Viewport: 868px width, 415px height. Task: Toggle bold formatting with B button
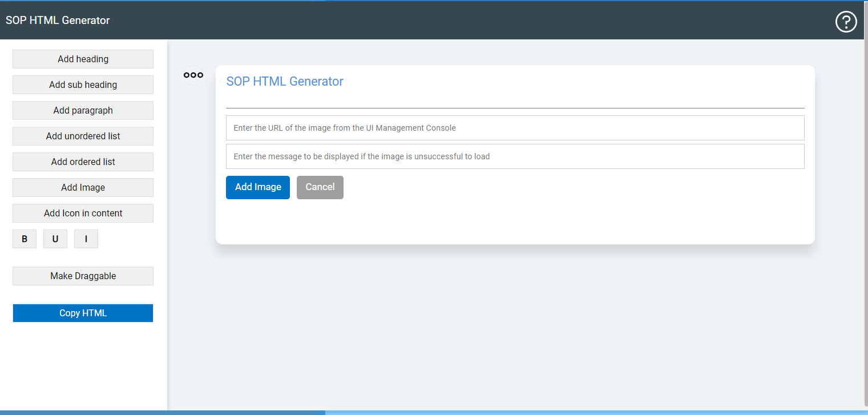[x=25, y=239]
